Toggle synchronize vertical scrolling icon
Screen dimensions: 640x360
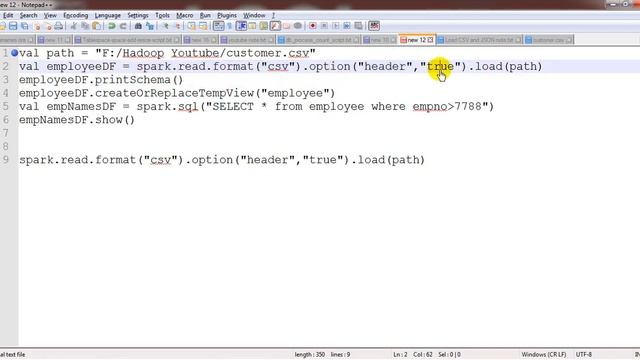(x=191, y=26)
